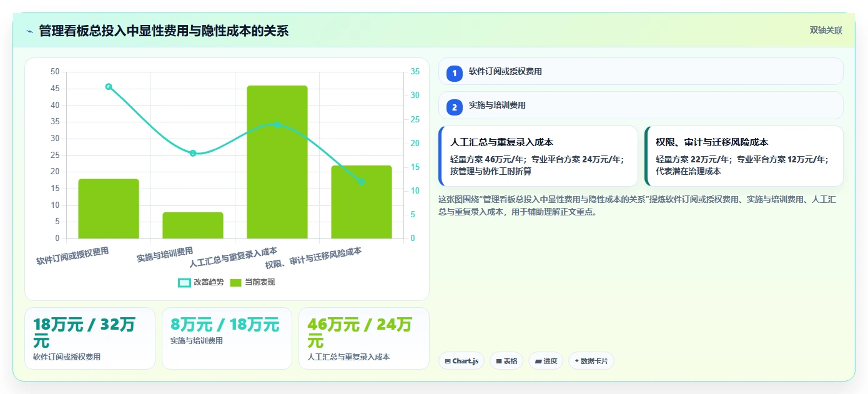Screen dimensions: 868x394
Task: Click the icon in Chart.js tag
Action: click(x=448, y=361)
